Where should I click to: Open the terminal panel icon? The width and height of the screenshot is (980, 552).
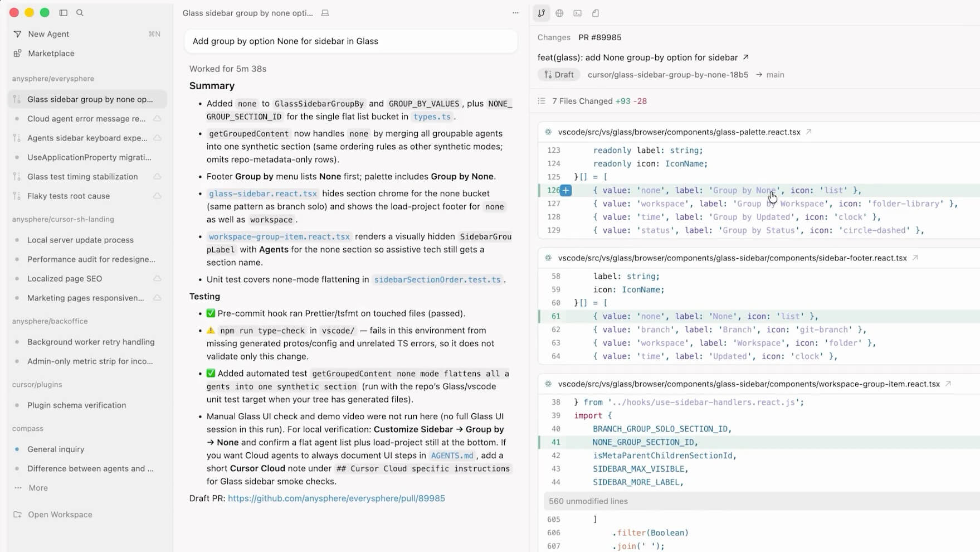coord(577,13)
